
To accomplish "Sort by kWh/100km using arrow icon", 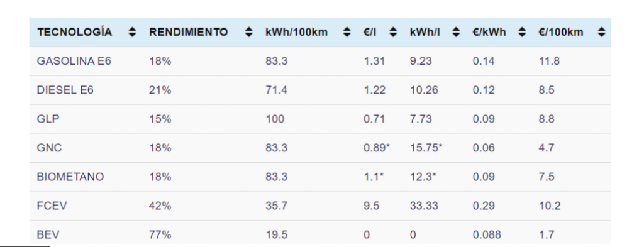I will 347,33.
